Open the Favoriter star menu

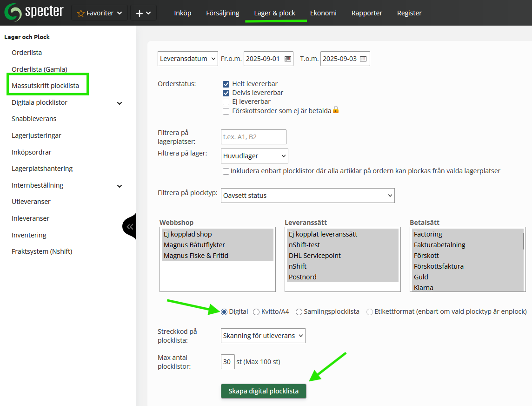pos(100,13)
